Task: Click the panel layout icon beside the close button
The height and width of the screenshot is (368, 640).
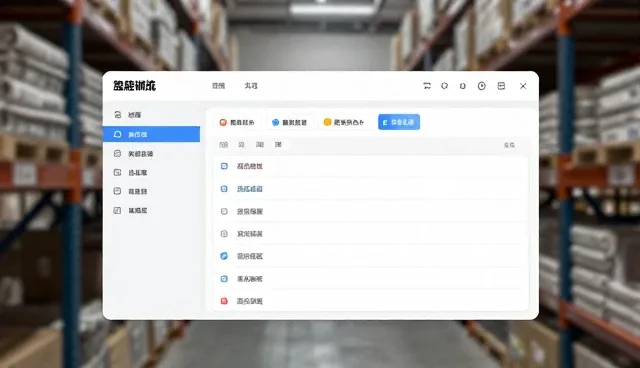Action: click(501, 86)
